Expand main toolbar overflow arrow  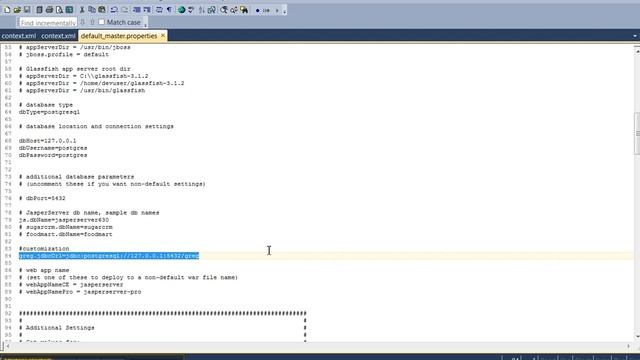[x=284, y=11]
